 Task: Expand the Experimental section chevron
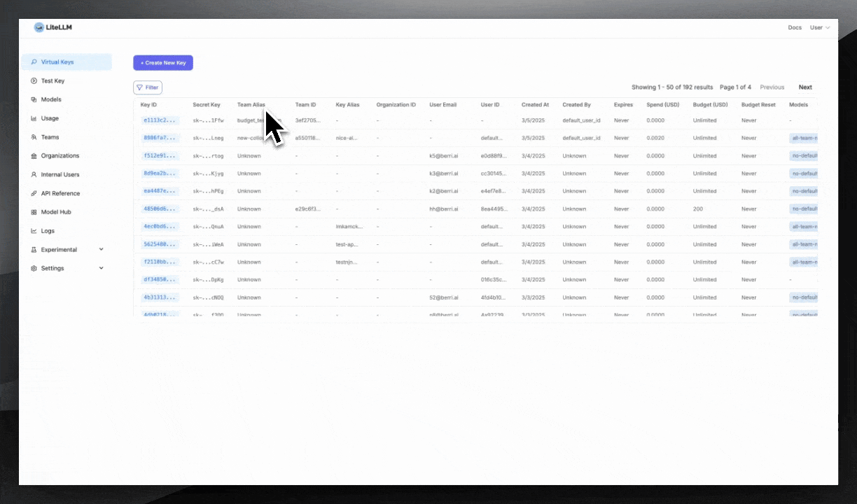click(102, 249)
